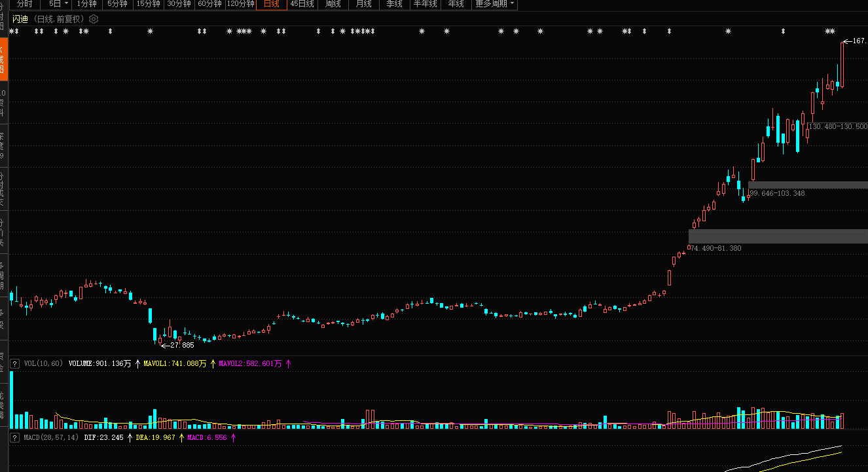This screenshot has height=472, width=868.
Task: Switch to the 月线 monthly tab
Action: coord(363,4)
